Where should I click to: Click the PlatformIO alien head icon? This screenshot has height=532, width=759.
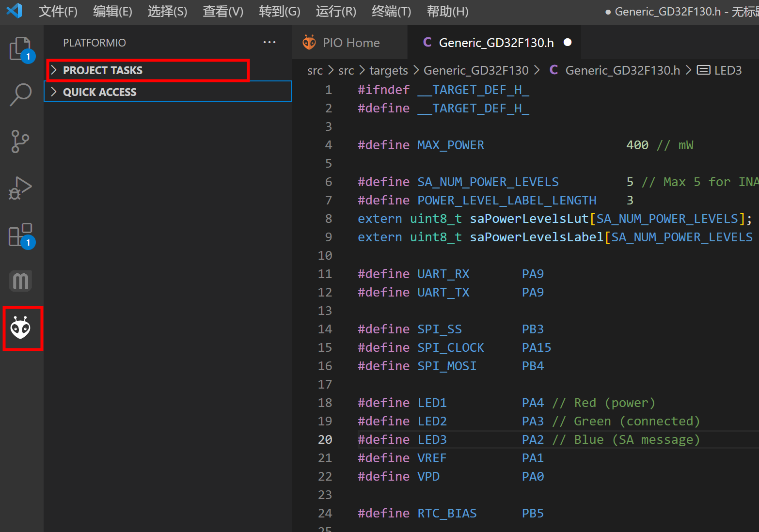[x=21, y=329]
